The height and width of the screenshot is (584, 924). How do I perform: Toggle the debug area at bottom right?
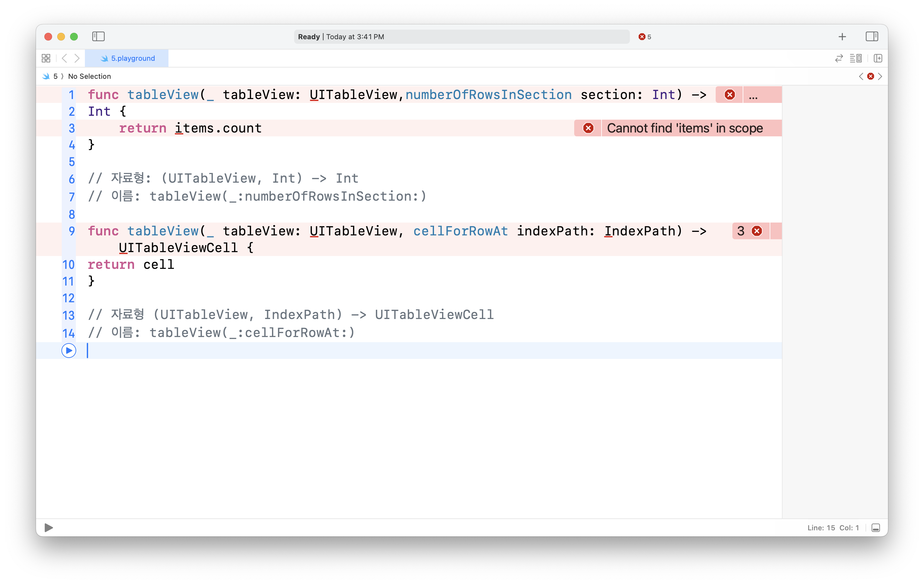click(875, 528)
